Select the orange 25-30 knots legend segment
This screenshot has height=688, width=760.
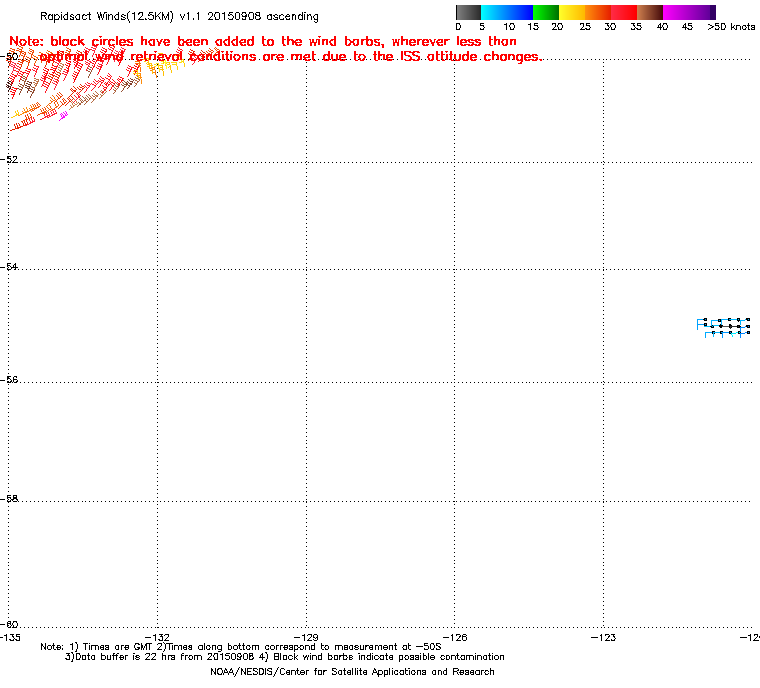[x=598, y=12]
